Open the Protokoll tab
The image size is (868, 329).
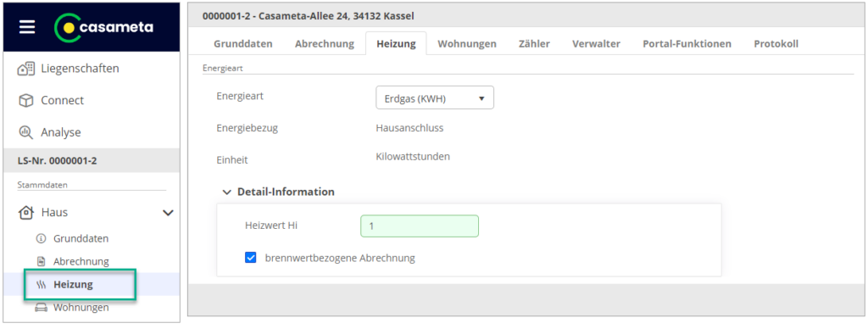776,44
